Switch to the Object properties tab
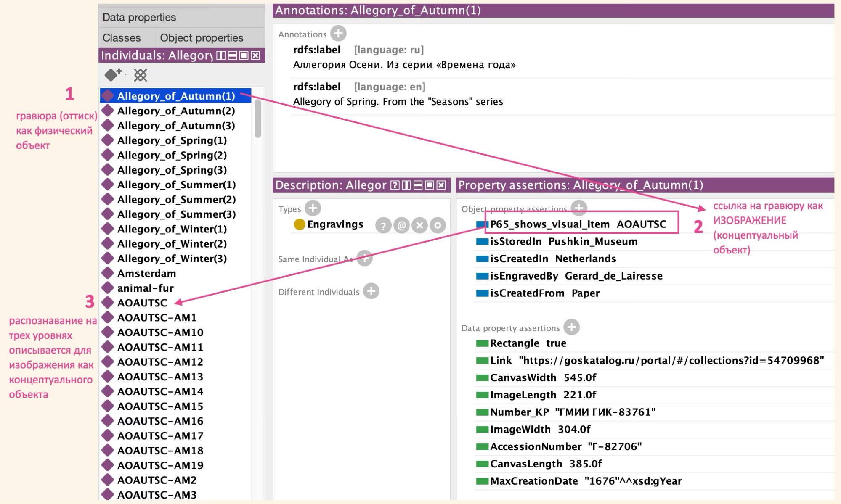Viewport: 841px width, 504px height. [x=202, y=38]
